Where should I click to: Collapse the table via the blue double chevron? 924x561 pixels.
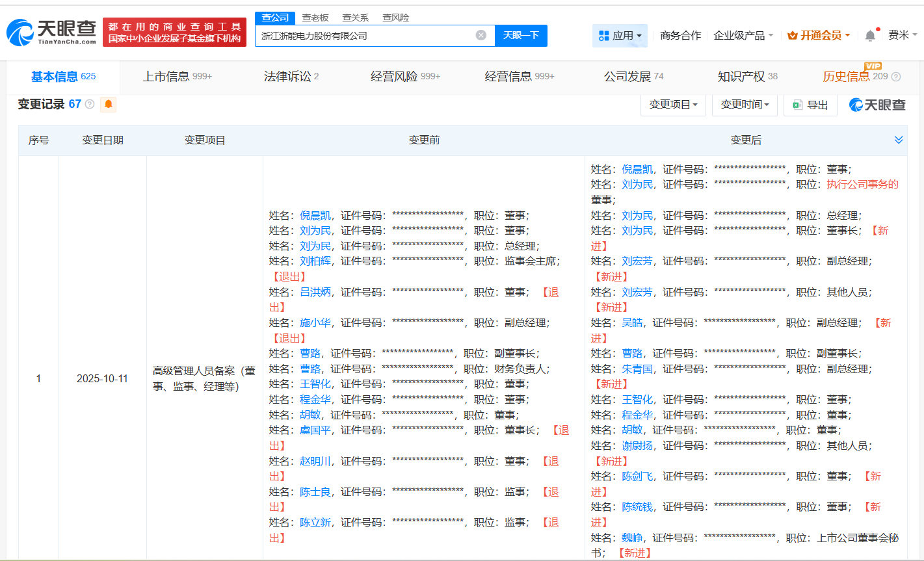tap(899, 139)
